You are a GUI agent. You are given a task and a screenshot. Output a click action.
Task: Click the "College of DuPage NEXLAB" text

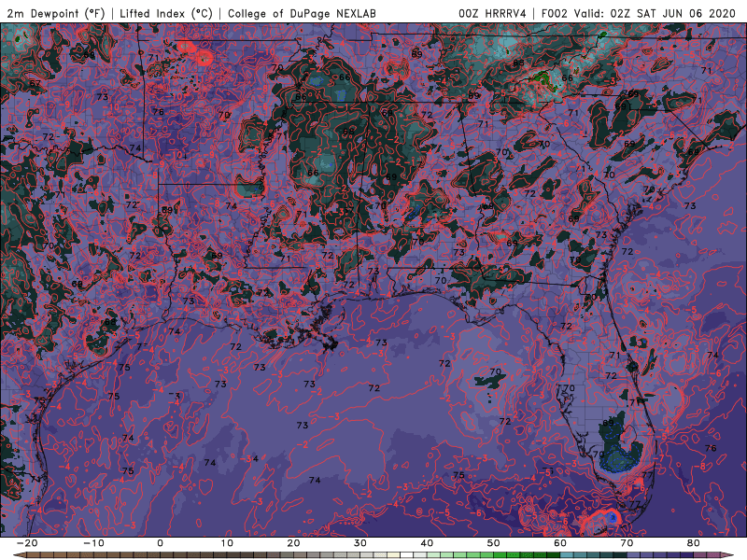click(x=302, y=14)
